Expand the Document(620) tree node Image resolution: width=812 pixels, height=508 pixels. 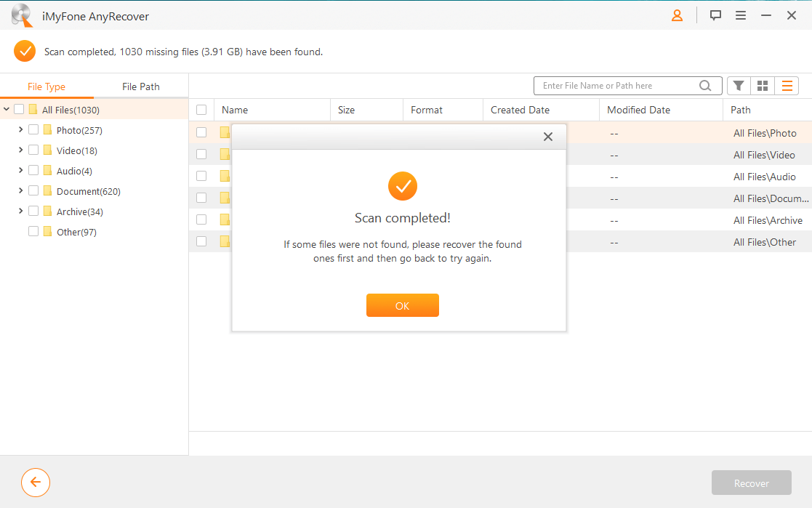click(20, 190)
